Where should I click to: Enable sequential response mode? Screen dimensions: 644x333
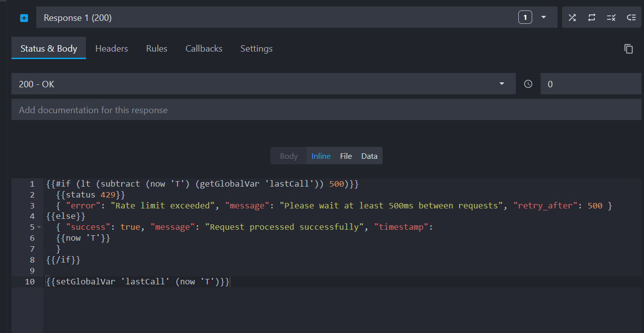(591, 17)
